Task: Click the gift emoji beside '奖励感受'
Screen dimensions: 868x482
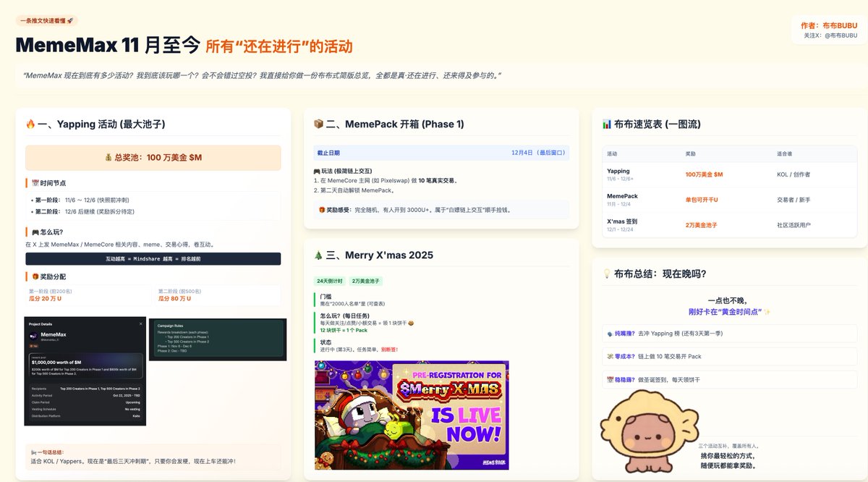Action: [322, 210]
